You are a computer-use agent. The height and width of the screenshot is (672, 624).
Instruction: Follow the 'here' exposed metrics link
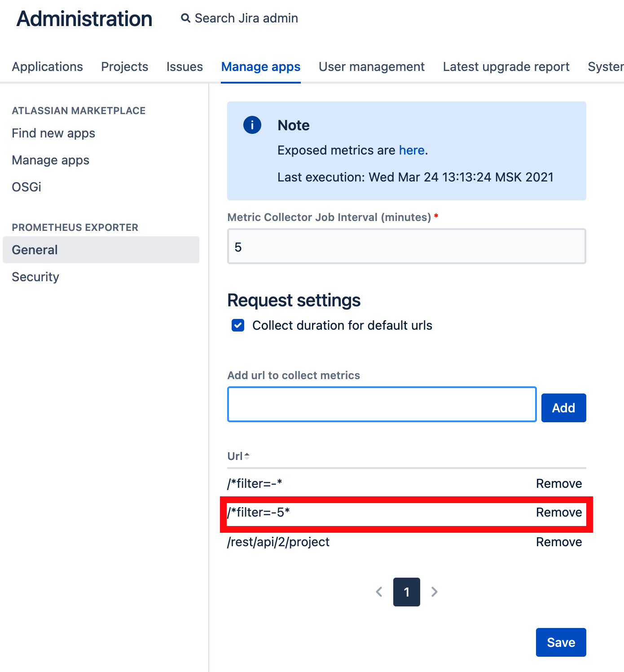pos(412,150)
